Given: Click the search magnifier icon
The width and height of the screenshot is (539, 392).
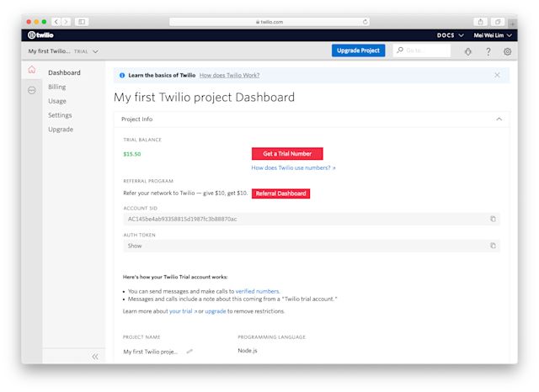Looking at the screenshot, I should point(400,50).
